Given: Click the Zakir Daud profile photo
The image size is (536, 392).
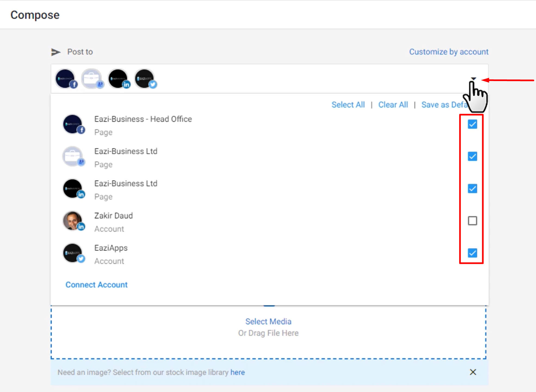Looking at the screenshot, I should 73,221.
